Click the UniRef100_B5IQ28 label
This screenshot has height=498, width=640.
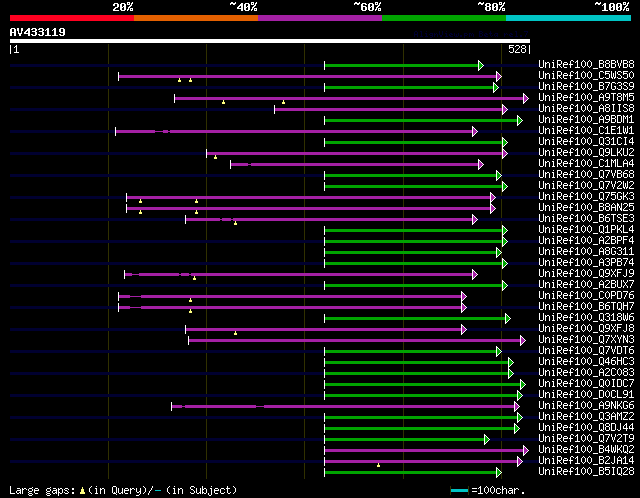pos(586,472)
